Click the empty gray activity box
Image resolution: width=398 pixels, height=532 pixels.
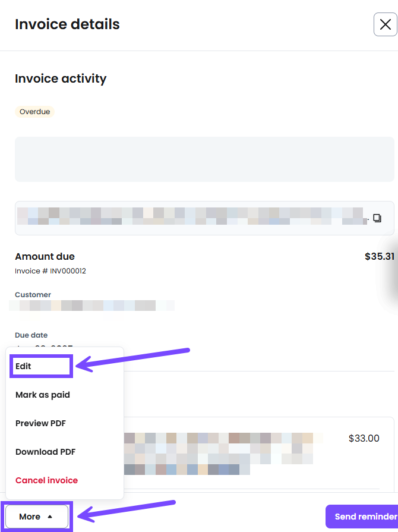[x=204, y=159]
